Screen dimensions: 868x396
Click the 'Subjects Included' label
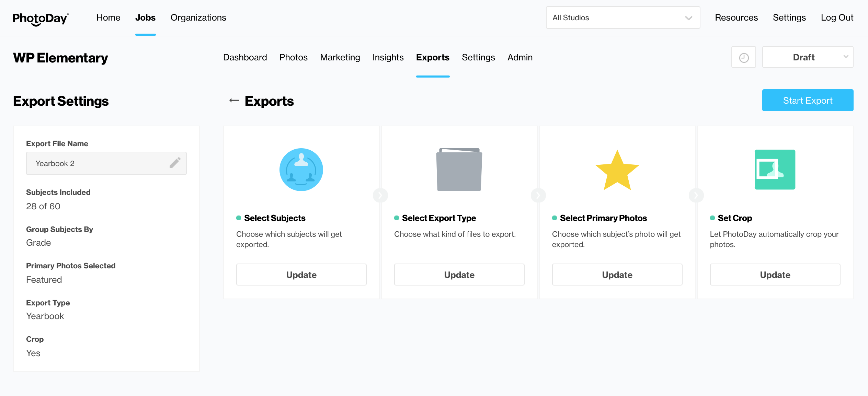tap(58, 192)
